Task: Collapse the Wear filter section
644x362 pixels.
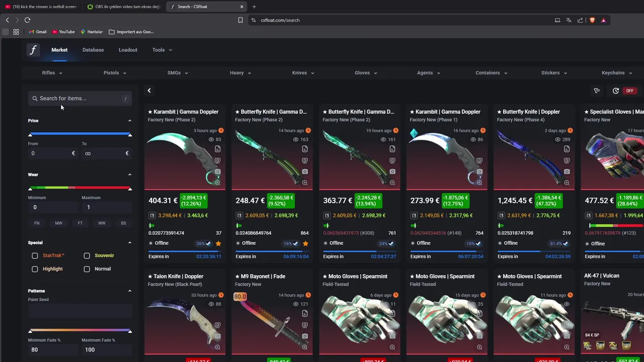Action: click(129, 174)
